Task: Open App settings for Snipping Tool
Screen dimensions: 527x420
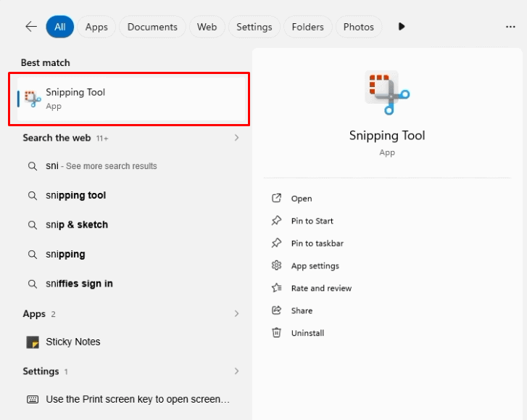Action: (x=315, y=266)
